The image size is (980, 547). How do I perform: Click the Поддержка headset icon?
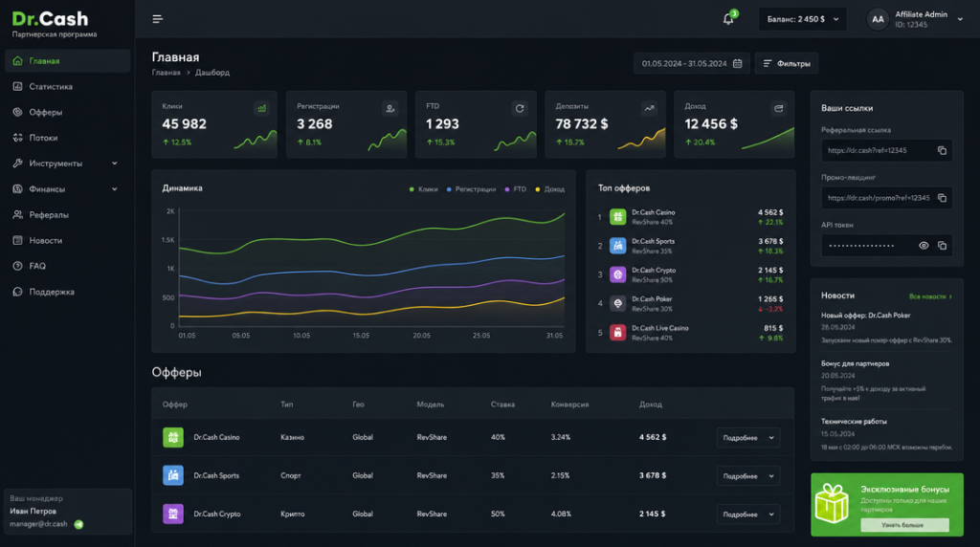tap(17, 291)
